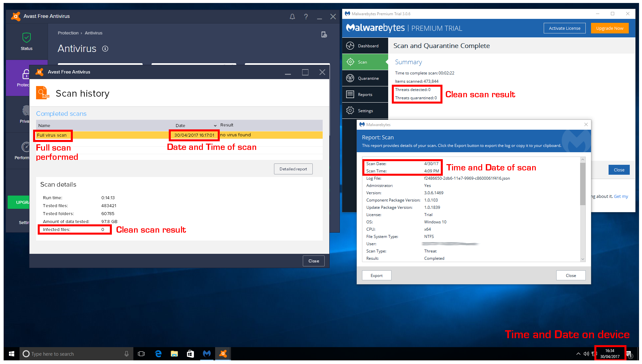Viewport: 642px width, 364px height.
Task: Click the Result column header
Action: point(227,125)
